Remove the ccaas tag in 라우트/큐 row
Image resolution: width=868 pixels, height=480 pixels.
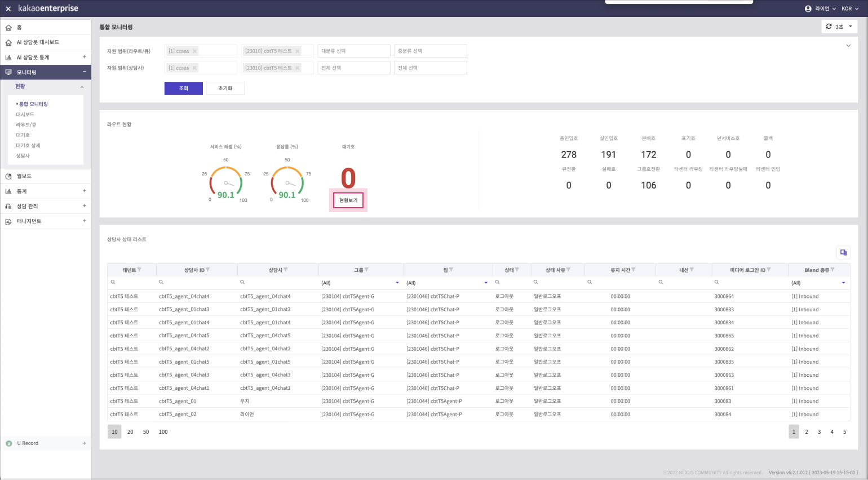click(x=195, y=51)
